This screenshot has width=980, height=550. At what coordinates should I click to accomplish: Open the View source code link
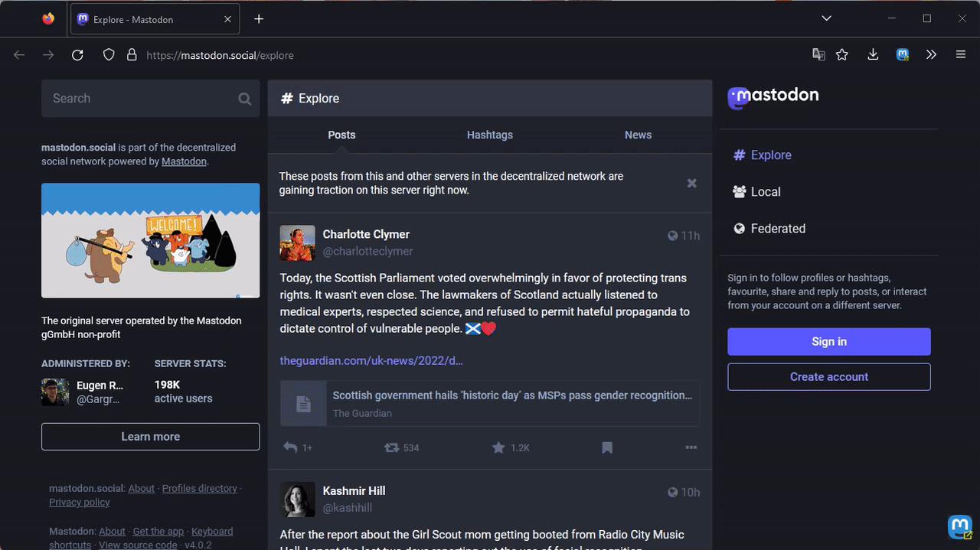pyautogui.click(x=138, y=545)
